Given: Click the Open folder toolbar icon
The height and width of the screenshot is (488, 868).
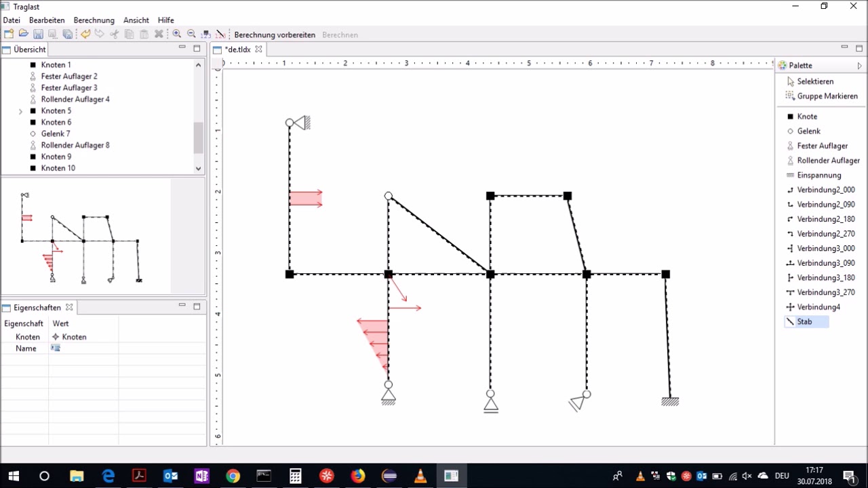Looking at the screenshot, I should (23, 34).
